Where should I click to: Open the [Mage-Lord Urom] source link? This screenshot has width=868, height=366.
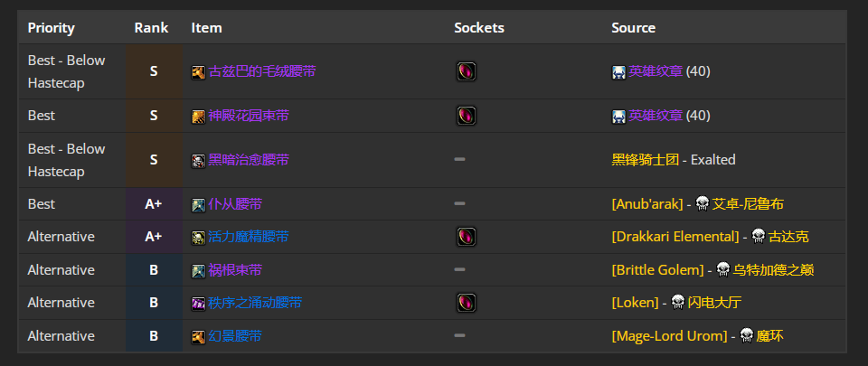point(669,335)
